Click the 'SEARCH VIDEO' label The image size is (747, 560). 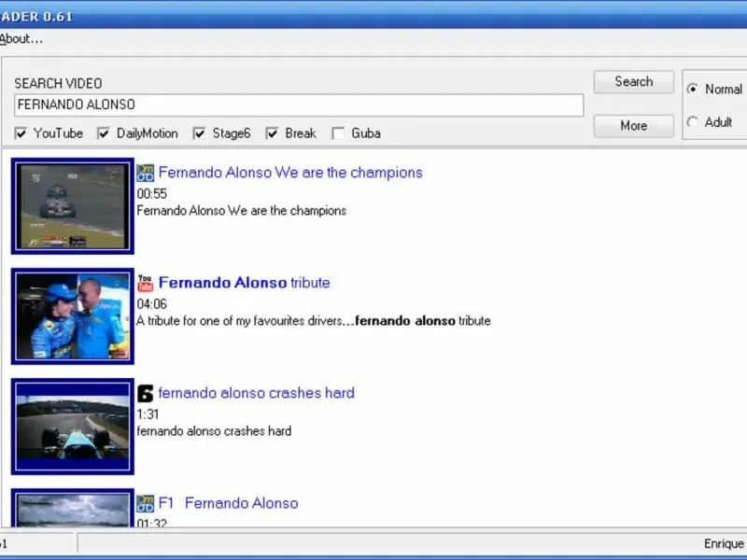58,83
